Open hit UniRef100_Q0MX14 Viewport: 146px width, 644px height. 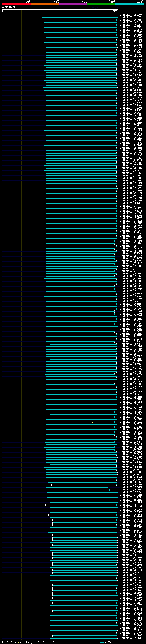coord(131,22)
